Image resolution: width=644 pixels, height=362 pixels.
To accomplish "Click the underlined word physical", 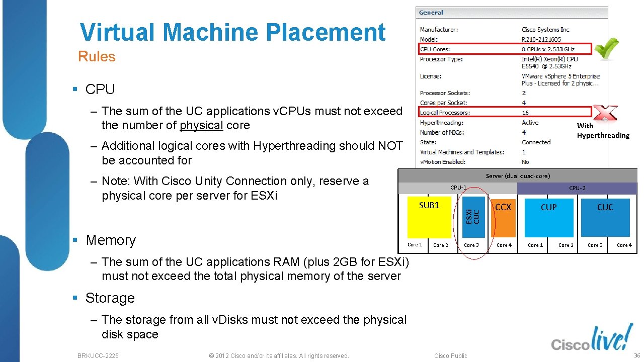I will click(201, 125).
